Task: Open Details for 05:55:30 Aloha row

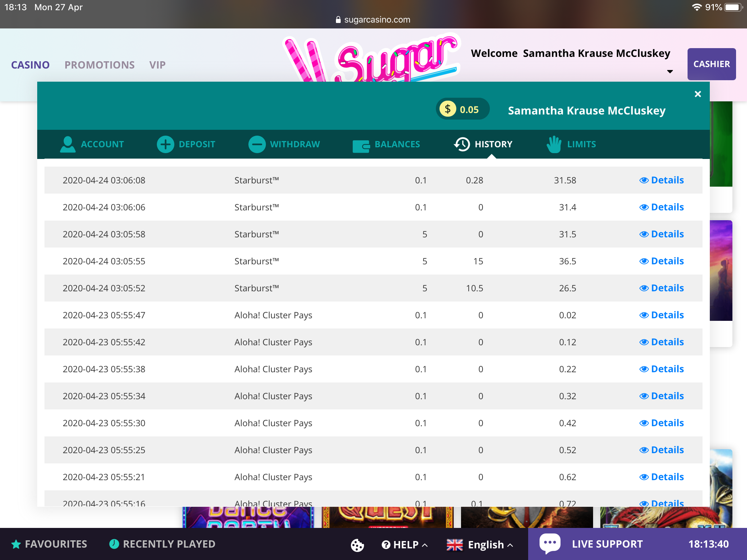Action: point(662,423)
